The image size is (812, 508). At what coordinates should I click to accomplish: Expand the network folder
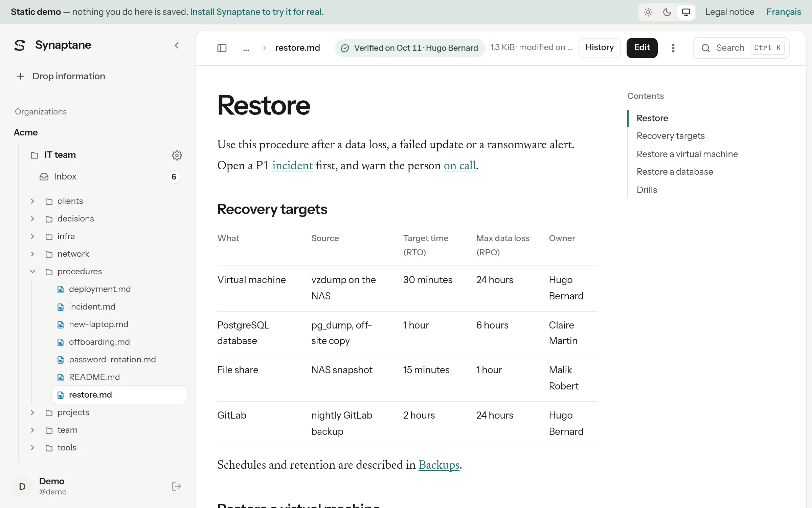click(32, 254)
